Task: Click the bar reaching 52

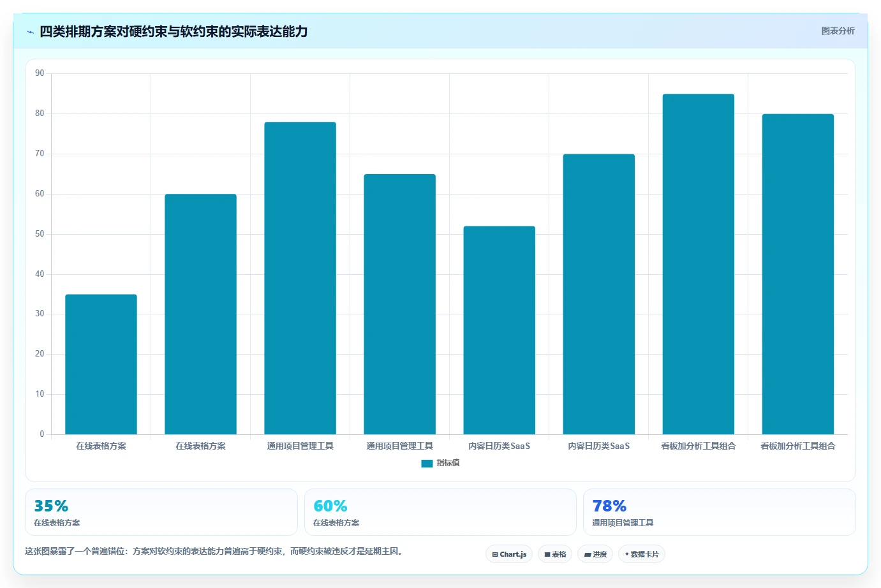Action: 499,330
